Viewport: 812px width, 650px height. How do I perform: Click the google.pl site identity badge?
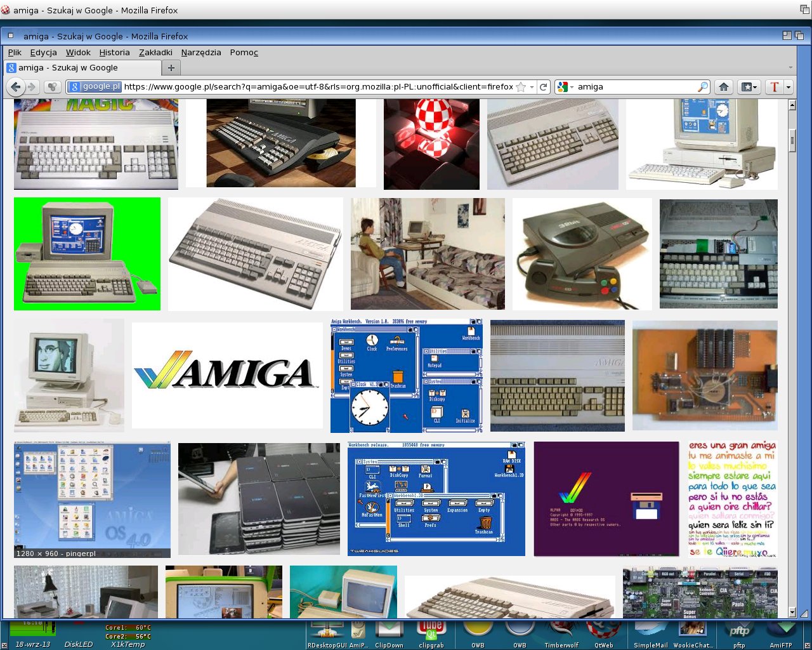pyautogui.click(x=95, y=87)
